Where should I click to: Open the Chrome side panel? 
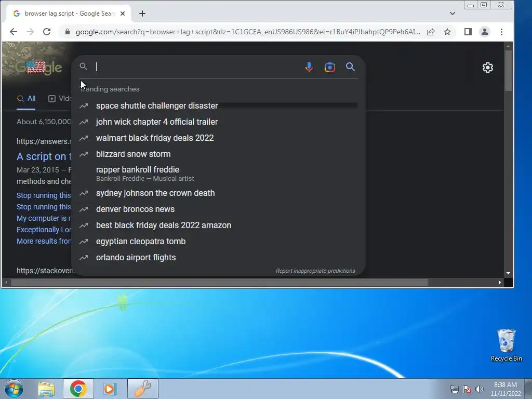[x=468, y=32]
